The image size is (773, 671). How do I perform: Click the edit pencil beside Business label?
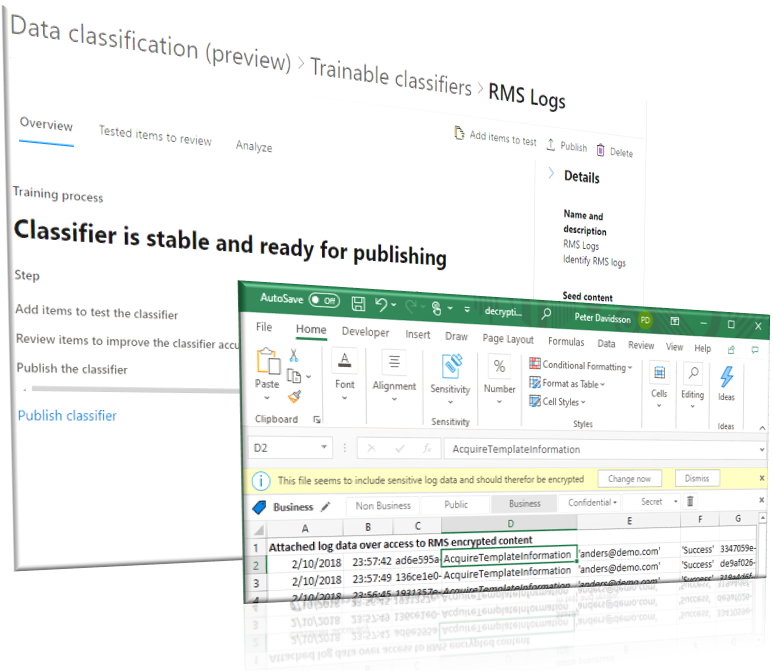coord(325,506)
